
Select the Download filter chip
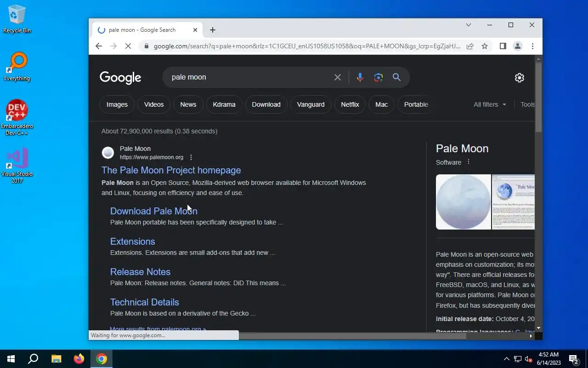(x=266, y=104)
